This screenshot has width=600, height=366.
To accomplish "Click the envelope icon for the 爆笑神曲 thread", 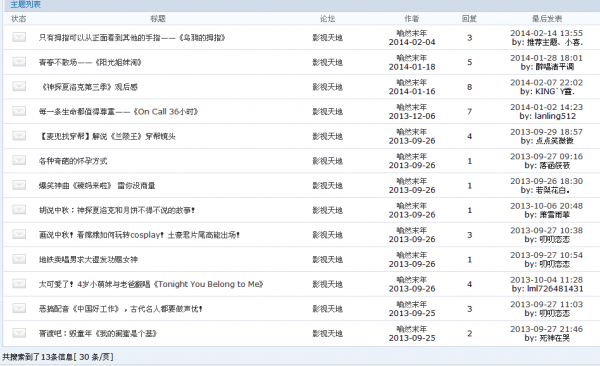I will (19, 185).
